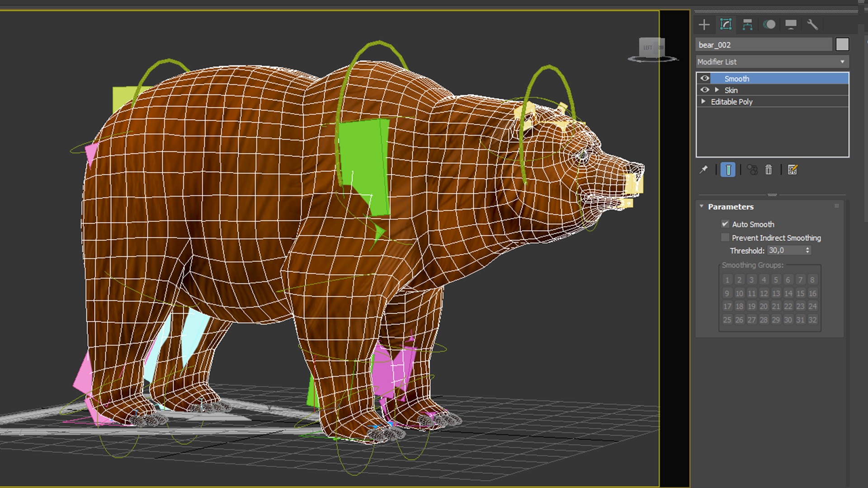Uncheck the Auto Smooth checkbox
This screenshot has width=868, height=488.
(x=725, y=224)
